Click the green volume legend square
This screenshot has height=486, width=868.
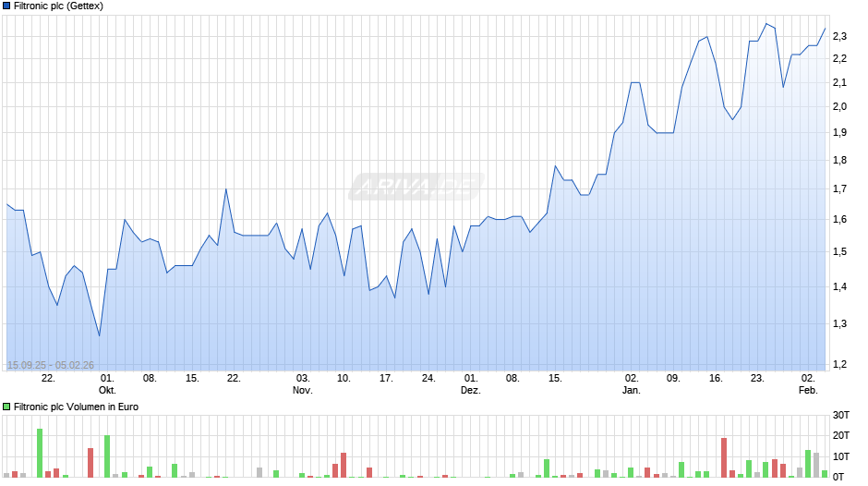coord(6,407)
